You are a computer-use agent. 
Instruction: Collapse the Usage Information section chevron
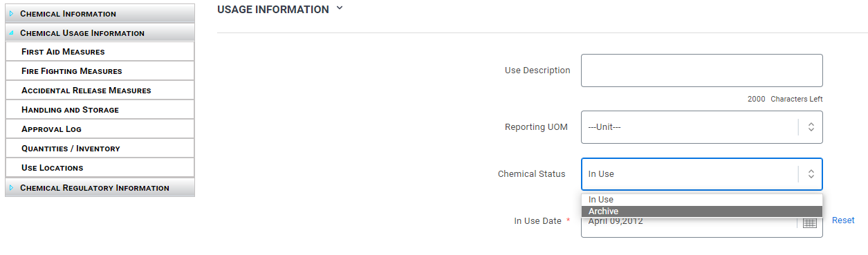click(x=339, y=9)
